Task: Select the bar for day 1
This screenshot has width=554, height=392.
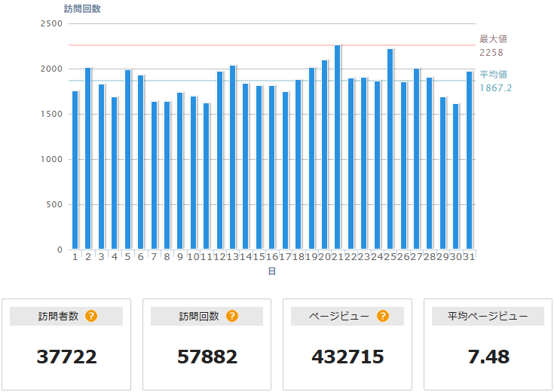Action: (75, 170)
